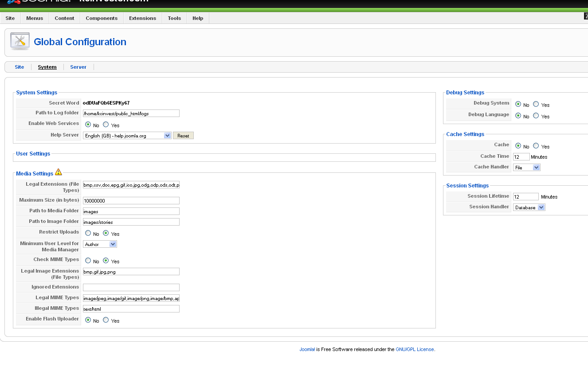Click the Session Lifetime input field
The height and width of the screenshot is (367, 588).
(x=525, y=197)
